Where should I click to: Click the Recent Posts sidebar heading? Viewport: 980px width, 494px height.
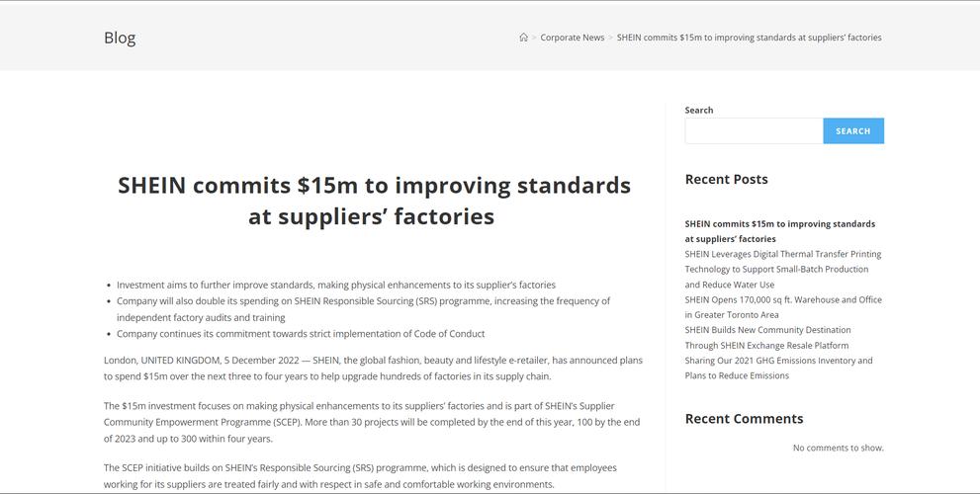click(726, 179)
